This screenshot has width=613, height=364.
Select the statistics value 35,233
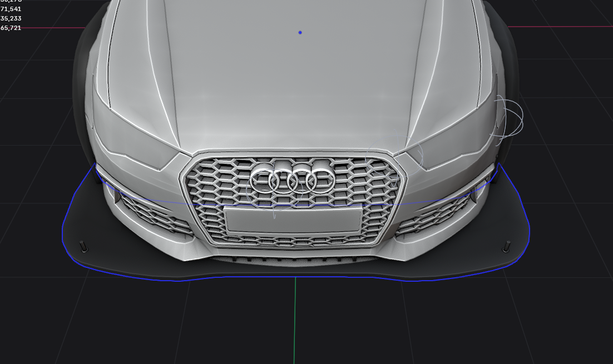click(x=11, y=18)
